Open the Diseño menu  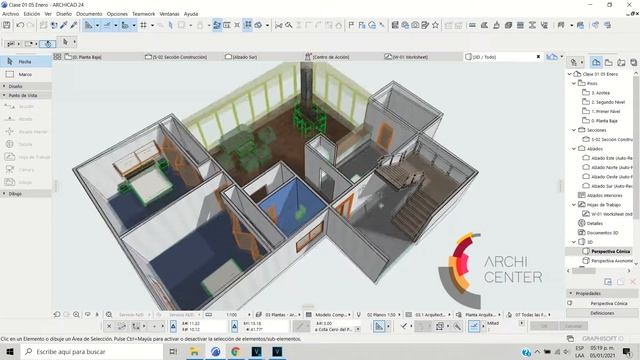[x=64, y=14]
